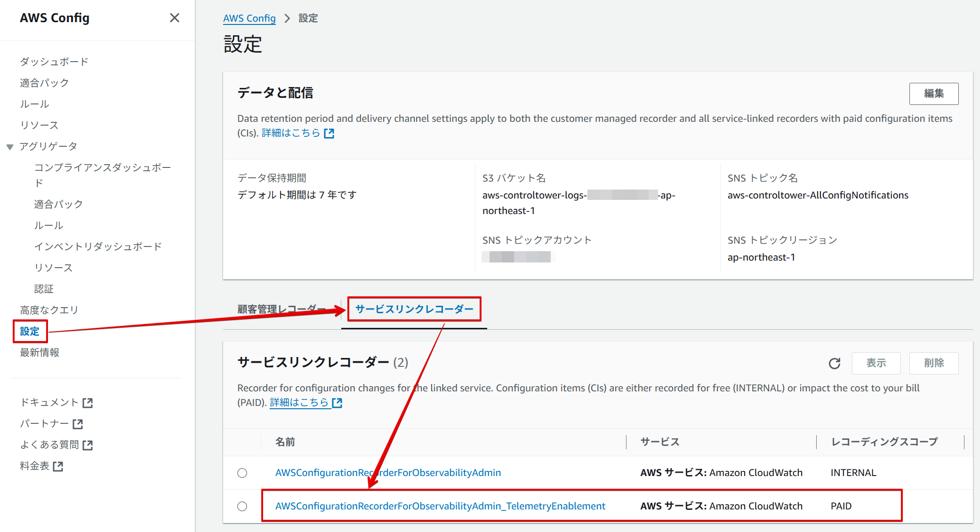Select radio for the TelemetryEnablement recorder
Image resolution: width=980 pixels, height=532 pixels.
coord(242,506)
